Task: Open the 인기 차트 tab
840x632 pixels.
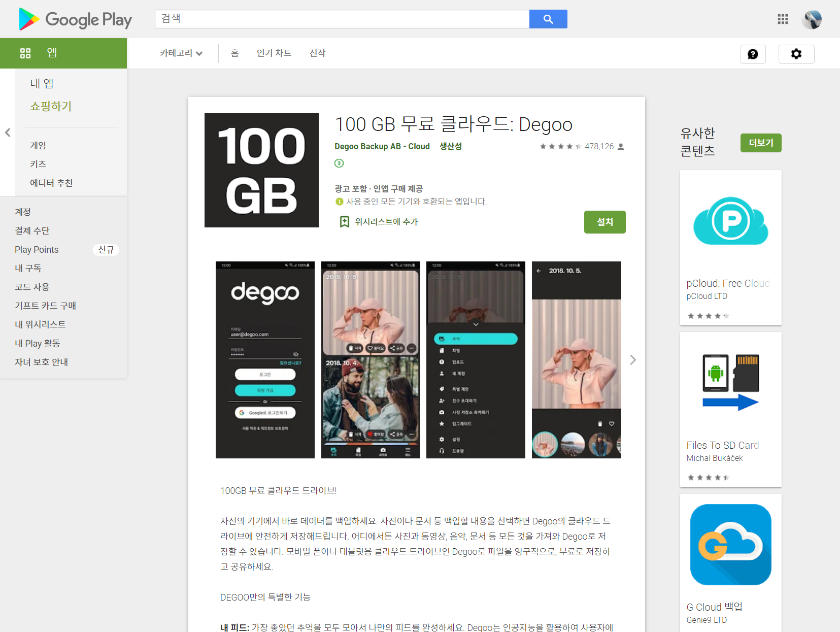Action: tap(274, 53)
